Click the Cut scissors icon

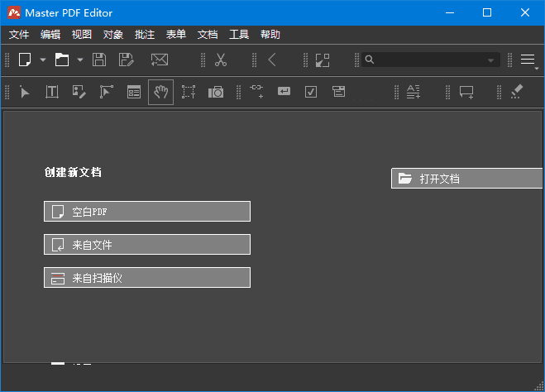pos(221,60)
